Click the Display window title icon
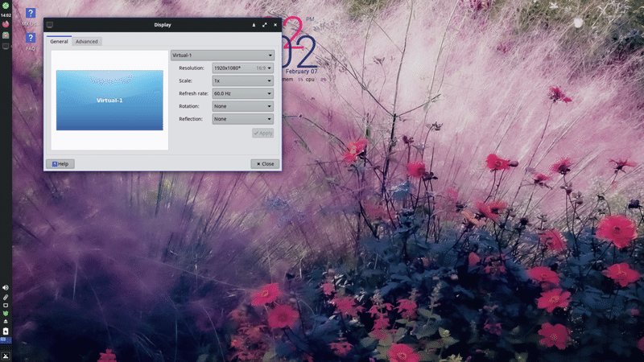 50,25
